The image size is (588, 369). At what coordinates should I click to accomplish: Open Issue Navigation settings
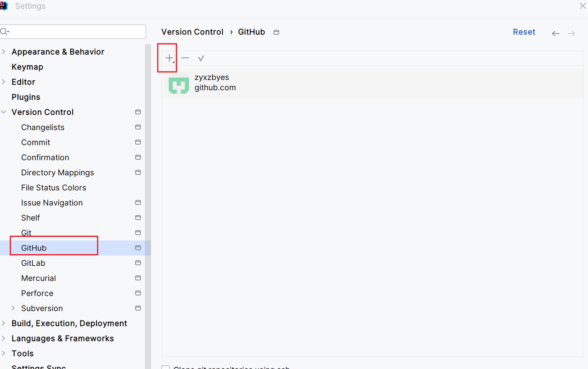point(52,203)
